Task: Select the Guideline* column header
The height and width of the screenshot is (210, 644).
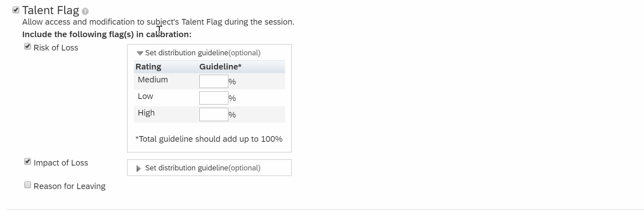Action: [x=220, y=67]
